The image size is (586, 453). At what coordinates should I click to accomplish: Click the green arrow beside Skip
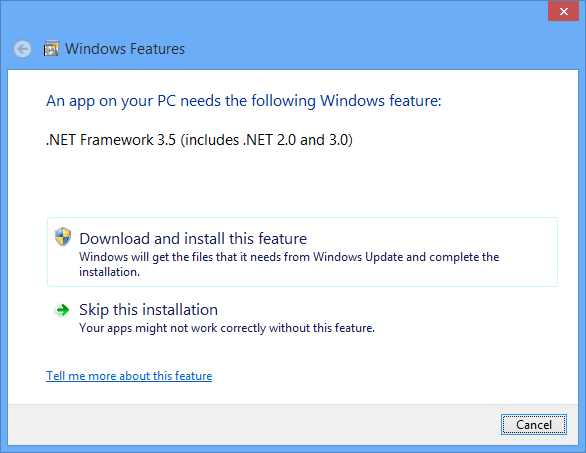click(x=62, y=310)
